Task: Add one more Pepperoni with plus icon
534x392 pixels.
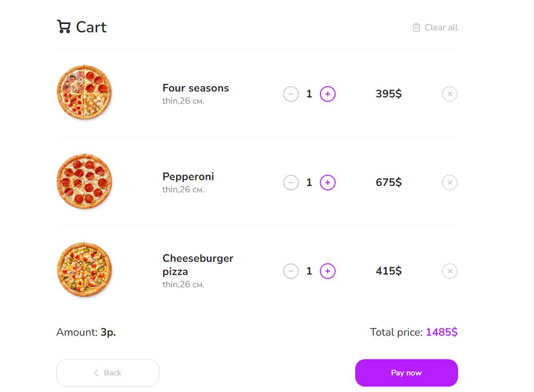Action: [328, 183]
